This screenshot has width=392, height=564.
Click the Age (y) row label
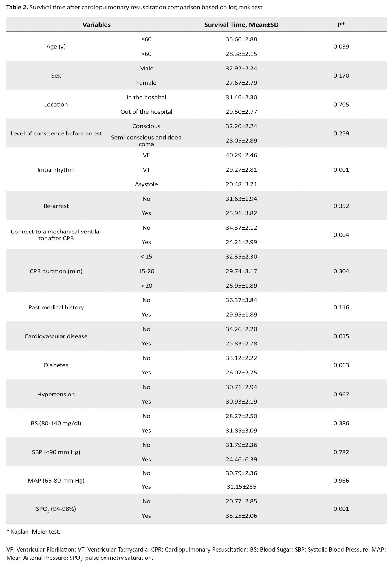[x=56, y=47]
